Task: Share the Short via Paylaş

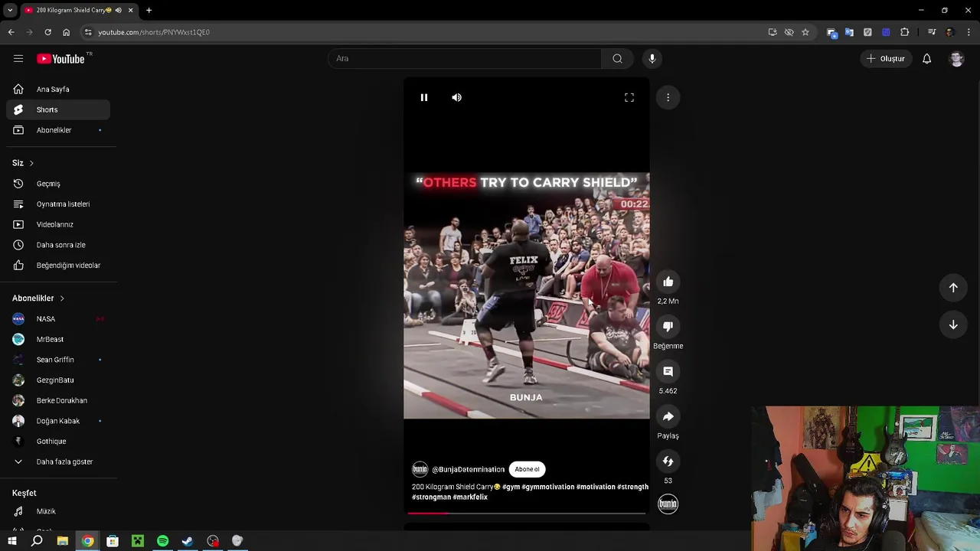Action: (668, 416)
